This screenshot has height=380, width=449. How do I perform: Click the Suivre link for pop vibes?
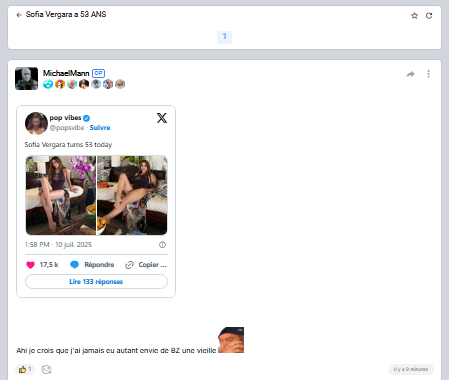(100, 128)
